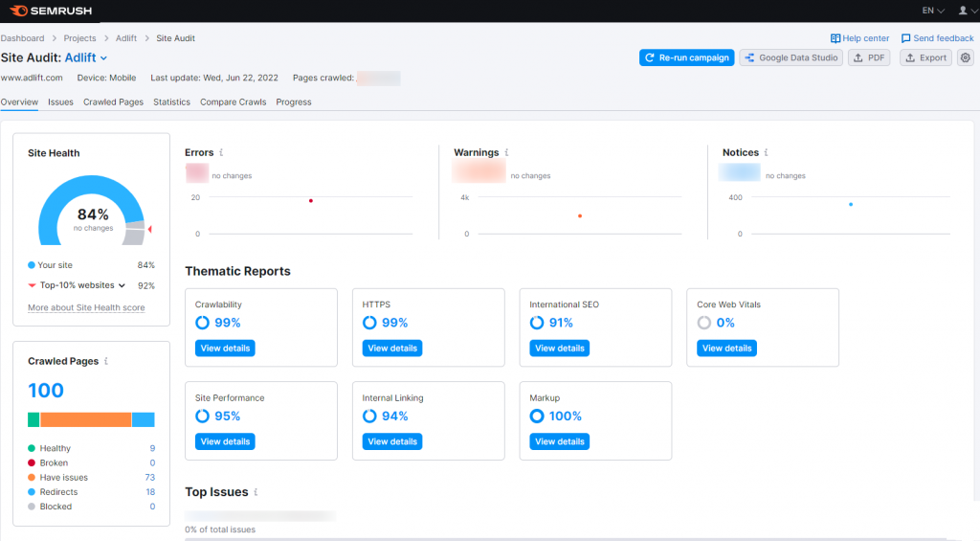Click Warnings info icon

[x=507, y=152]
